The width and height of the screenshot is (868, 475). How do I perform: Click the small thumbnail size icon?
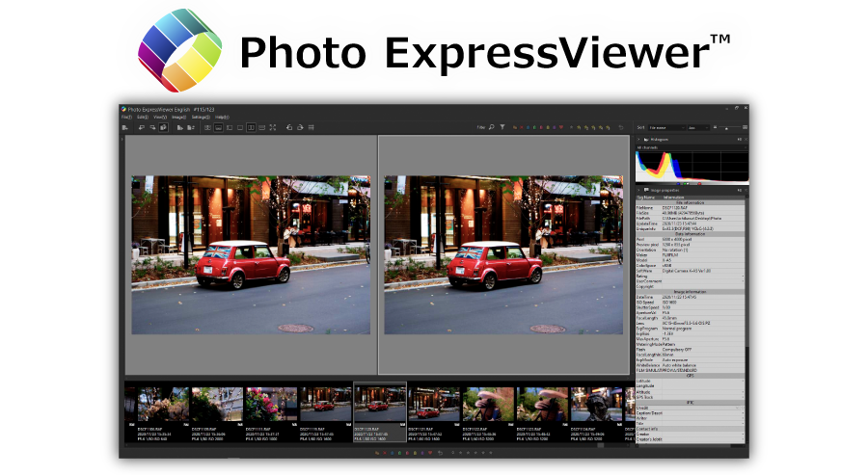(x=716, y=127)
